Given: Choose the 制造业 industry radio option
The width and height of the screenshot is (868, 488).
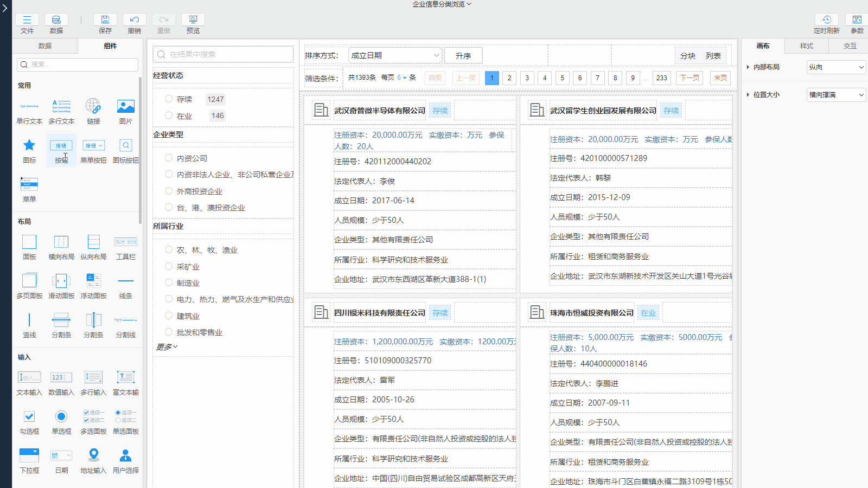Looking at the screenshot, I should (169, 283).
